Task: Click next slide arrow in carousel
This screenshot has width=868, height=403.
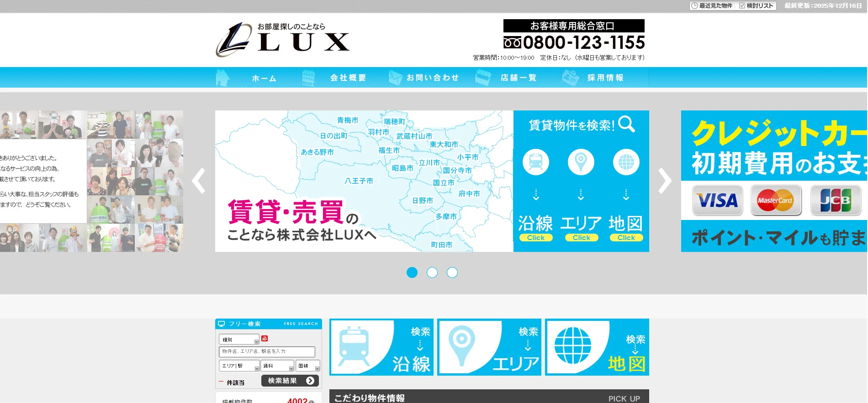Action: tap(665, 181)
